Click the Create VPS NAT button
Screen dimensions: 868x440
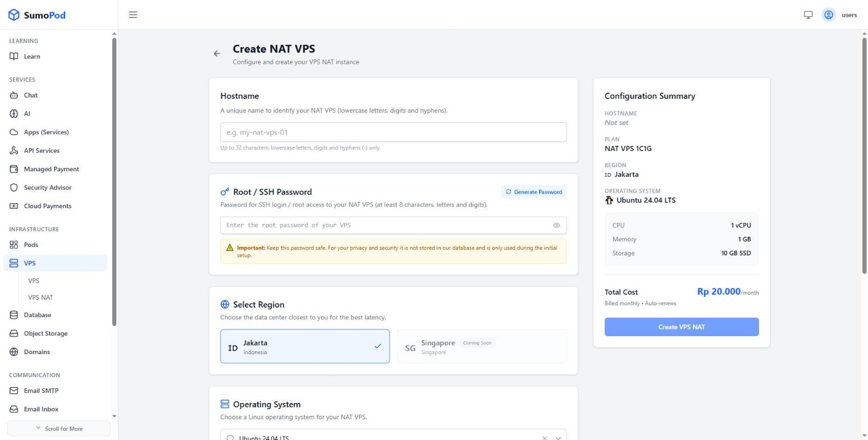click(682, 327)
